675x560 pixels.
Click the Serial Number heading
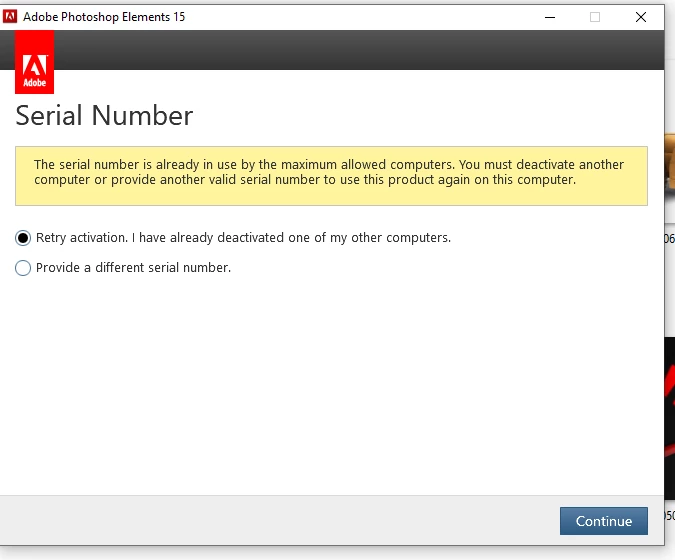coord(104,115)
